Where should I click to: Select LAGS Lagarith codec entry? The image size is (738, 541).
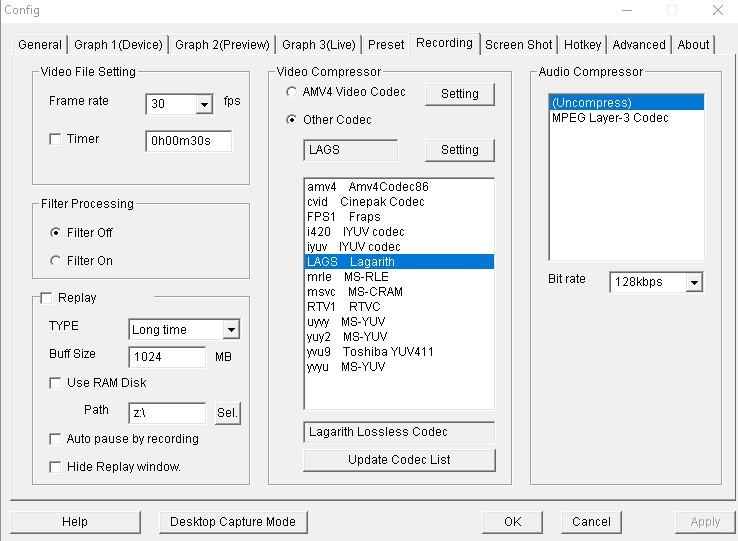pos(399,262)
